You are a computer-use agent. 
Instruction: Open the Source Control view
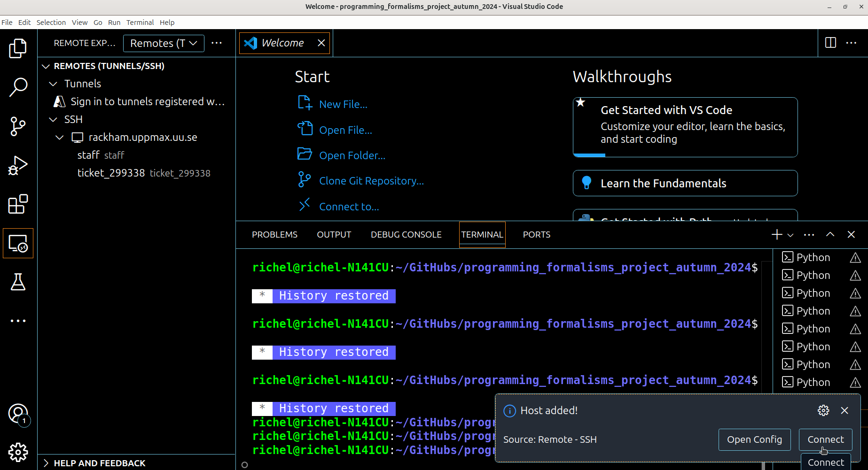(x=18, y=126)
